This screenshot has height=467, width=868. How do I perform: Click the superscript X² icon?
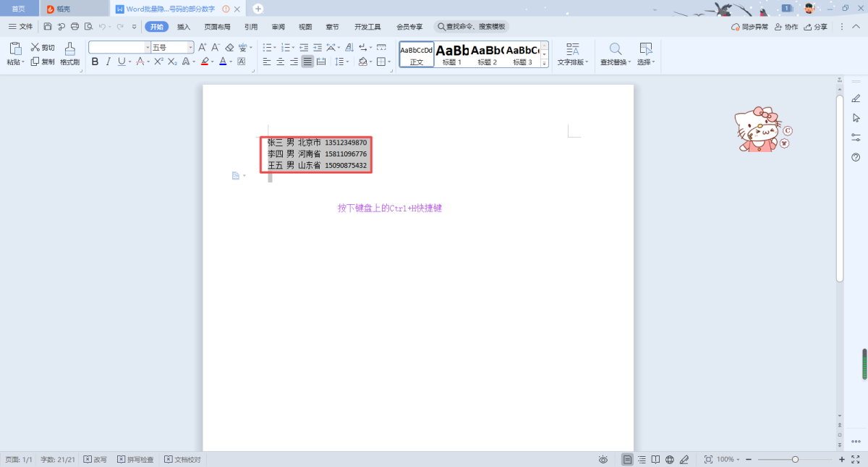pyautogui.click(x=158, y=62)
